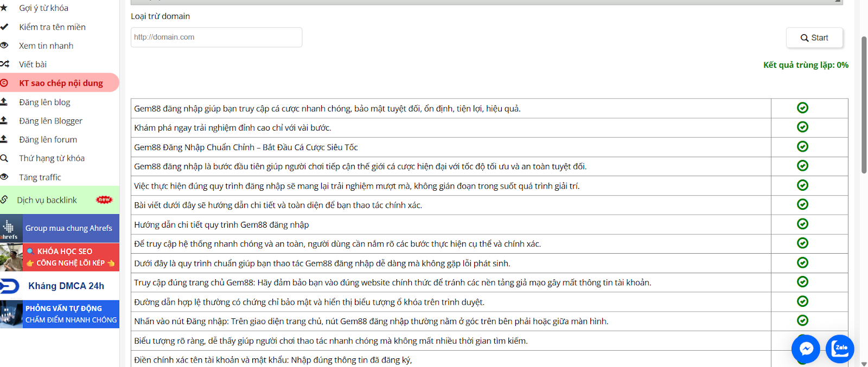Click the eye icon beside Xem tin nhanh
Viewport: 868px width, 367px height.
tap(4, 46)
